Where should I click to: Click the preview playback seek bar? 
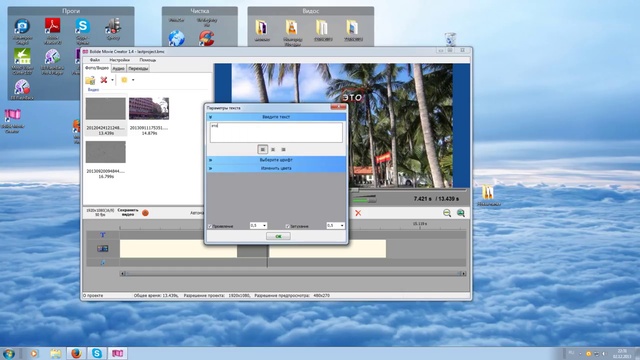point(408,190)
